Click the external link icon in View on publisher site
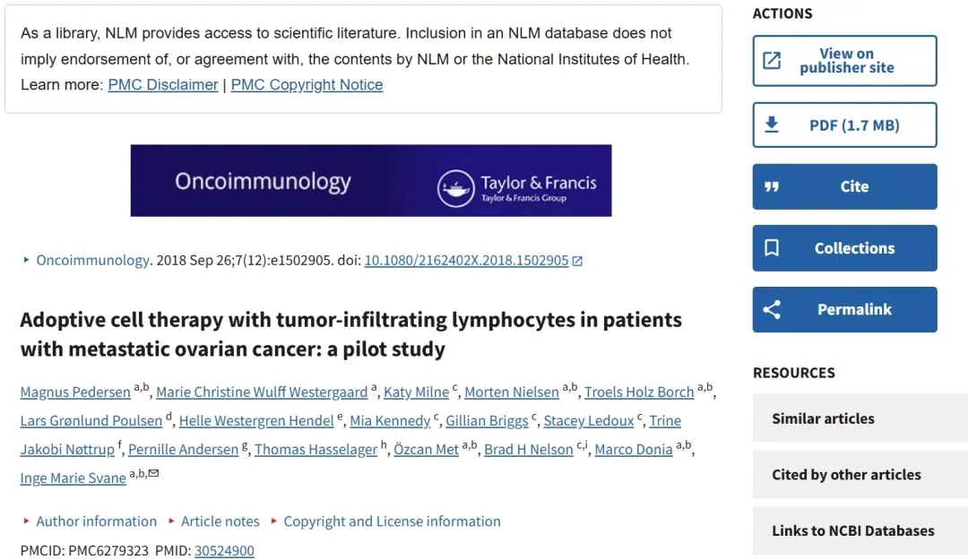The image size is (968, 560). tap(772, 61)
